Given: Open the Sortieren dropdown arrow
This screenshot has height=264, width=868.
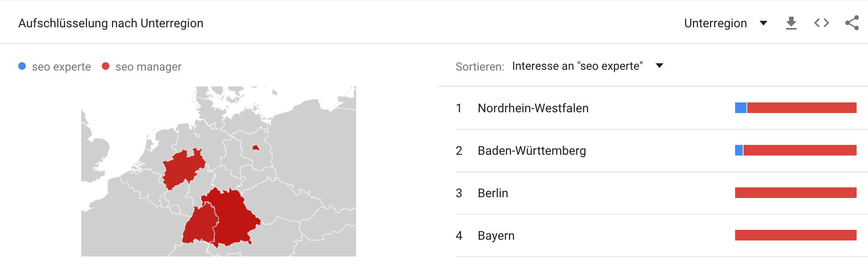Looking at the screenshot, I should tap(660, 66).
